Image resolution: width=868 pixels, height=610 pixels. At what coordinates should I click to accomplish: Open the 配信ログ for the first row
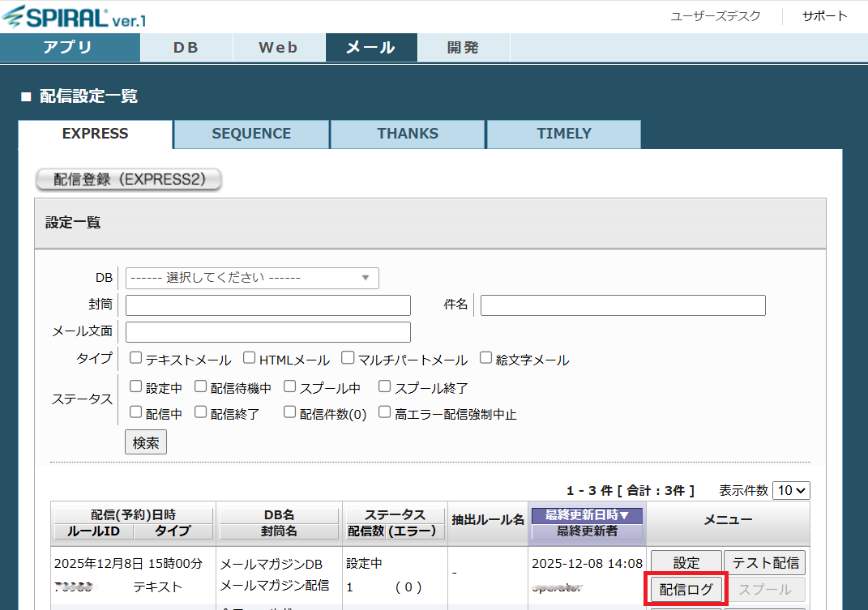pos(686,590)
